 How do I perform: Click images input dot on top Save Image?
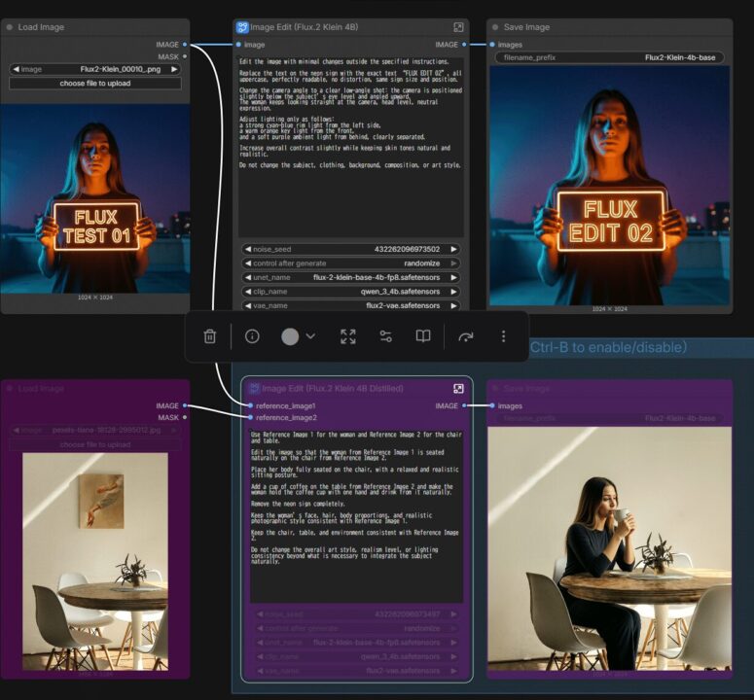coord(492,45)
